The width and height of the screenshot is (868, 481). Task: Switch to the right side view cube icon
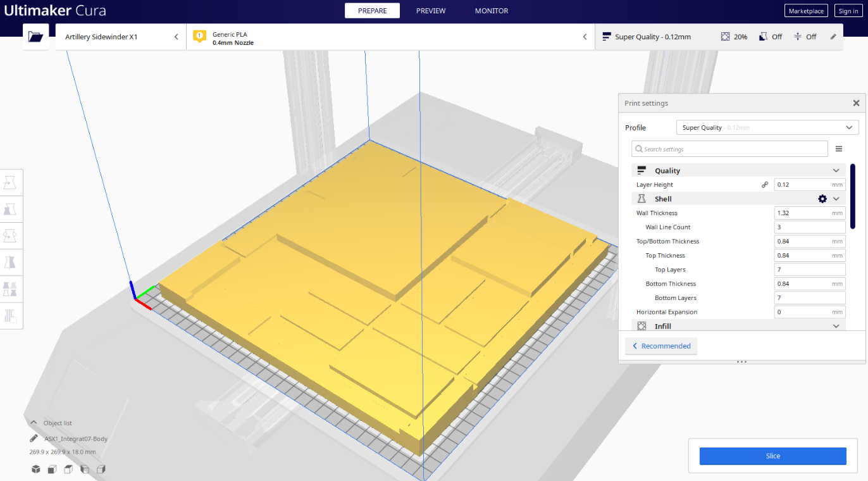[101, 469]
